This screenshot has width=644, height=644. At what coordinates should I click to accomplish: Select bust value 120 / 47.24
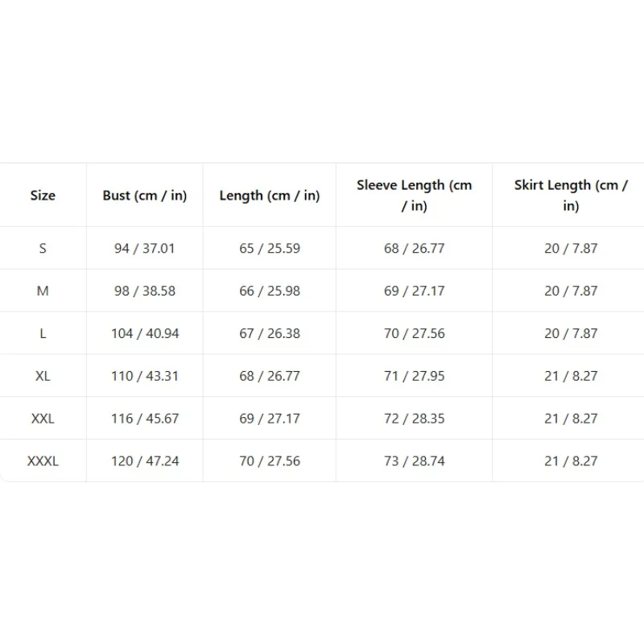coord(145,461)
